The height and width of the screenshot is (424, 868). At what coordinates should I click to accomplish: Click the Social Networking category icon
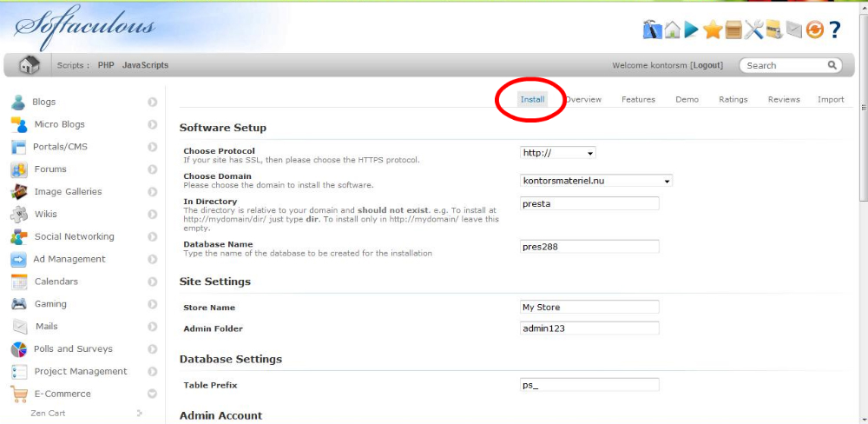pyautogui.click(x=19, y=236)
